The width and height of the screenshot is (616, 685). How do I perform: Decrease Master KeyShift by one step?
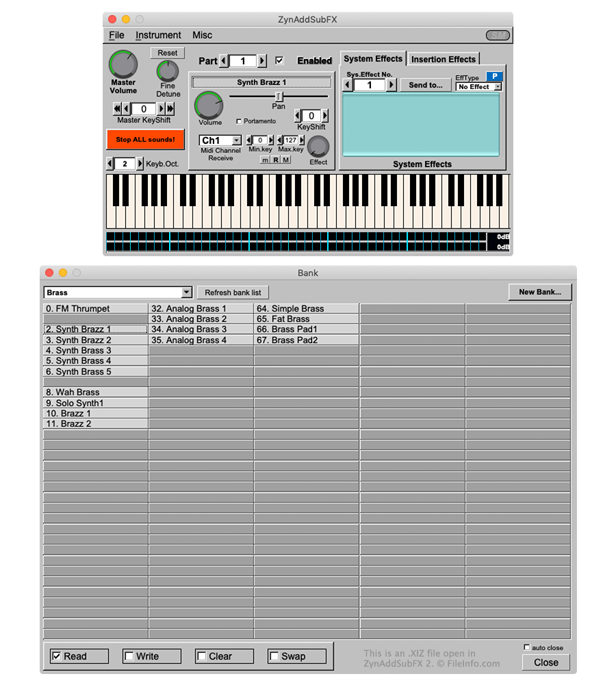coord(127,109)
